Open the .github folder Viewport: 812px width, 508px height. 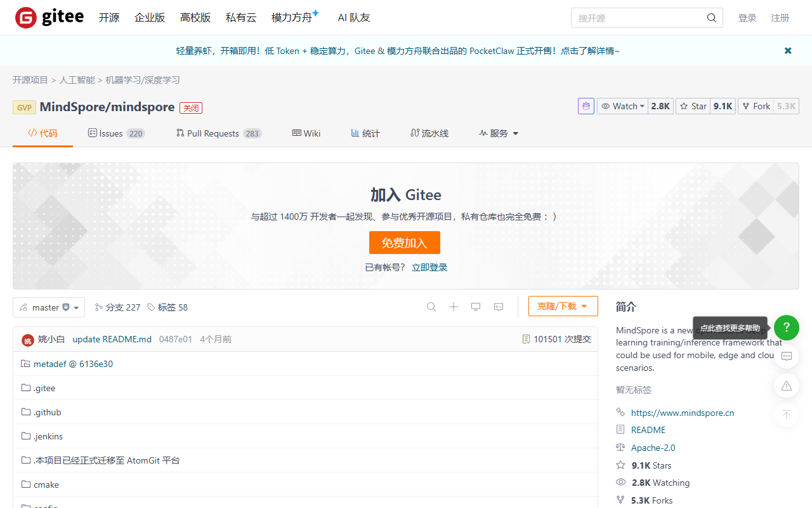(x=48, y=412)
